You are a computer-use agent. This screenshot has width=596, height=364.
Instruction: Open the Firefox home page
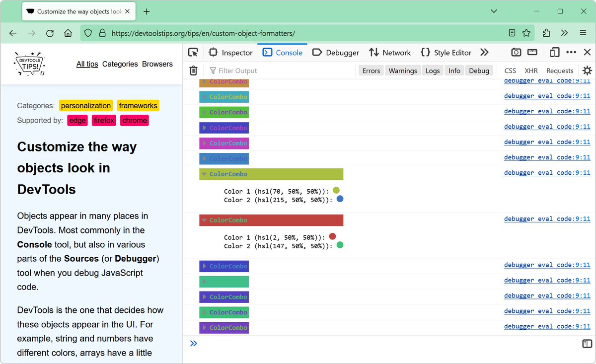point(68,33)
